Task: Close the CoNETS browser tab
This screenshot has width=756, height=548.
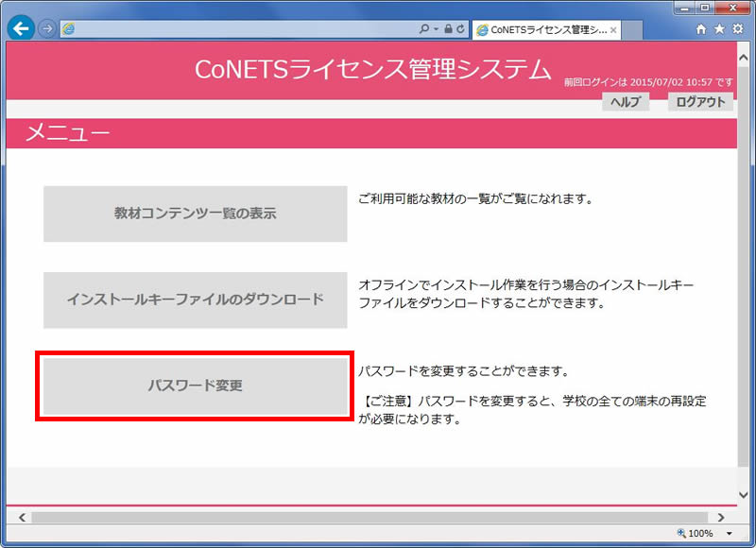Action: coord(613,30)
